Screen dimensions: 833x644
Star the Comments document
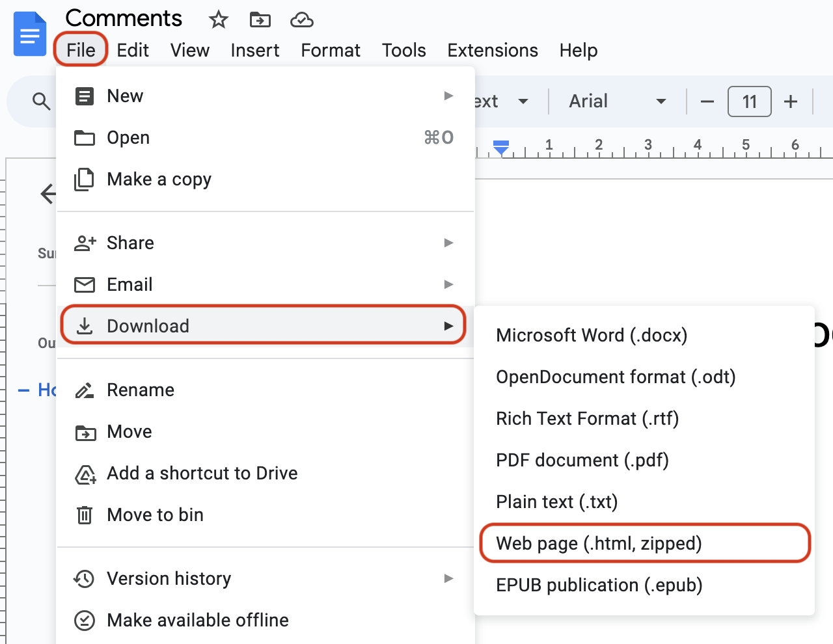[219, 20]
